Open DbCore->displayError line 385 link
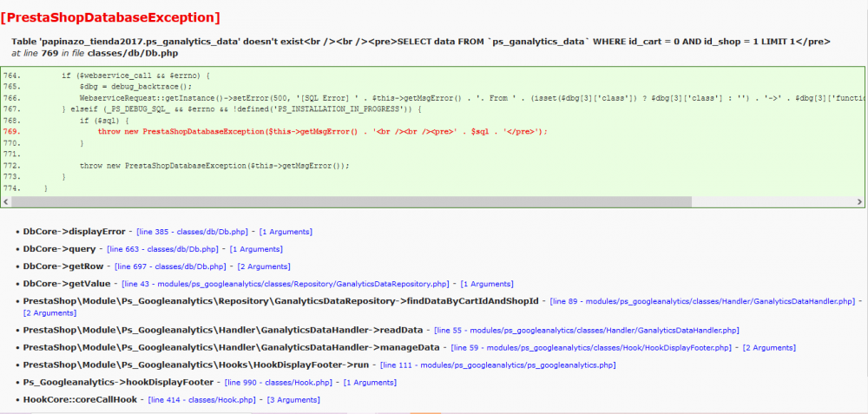 coord(193,232)
